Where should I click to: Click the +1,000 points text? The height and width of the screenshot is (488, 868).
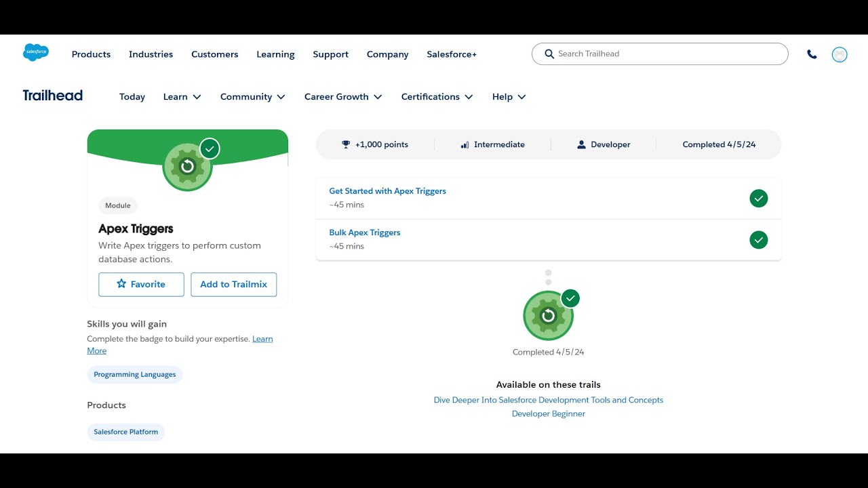[x=382, y=144]
